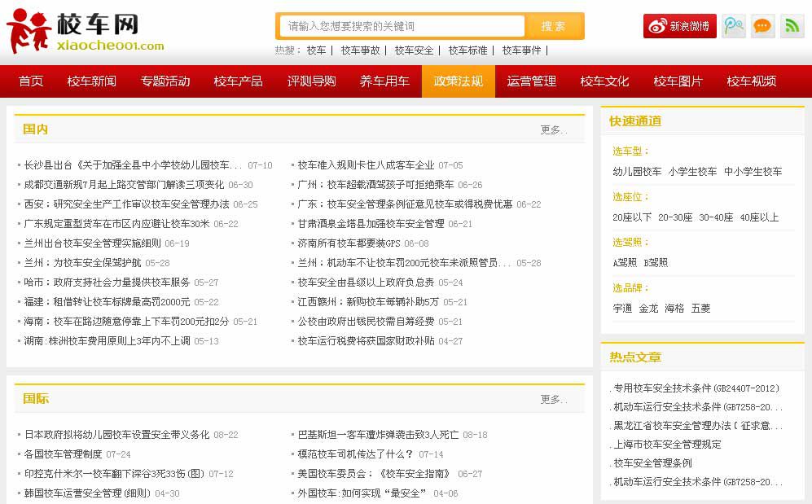812x504 pixels.
Task: Click the 校车网 site logo
Action: (x=86, y=31)
